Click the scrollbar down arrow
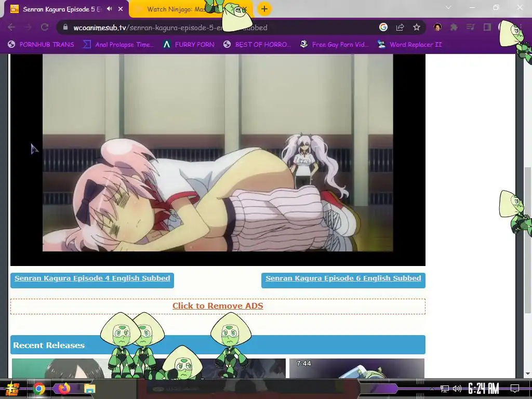The width and height of the screenshot is (532, 399). [528, 374]
